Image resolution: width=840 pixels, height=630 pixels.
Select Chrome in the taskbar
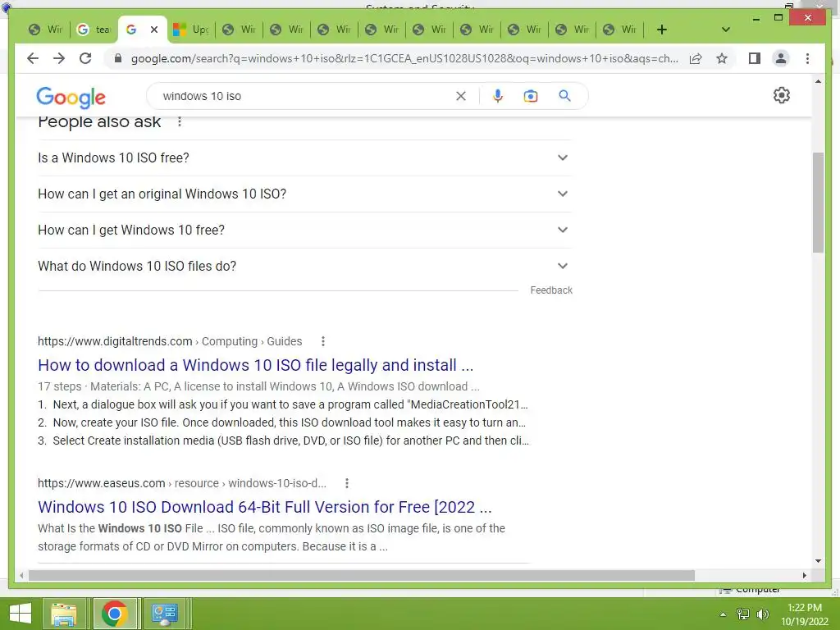coord(114,614)
